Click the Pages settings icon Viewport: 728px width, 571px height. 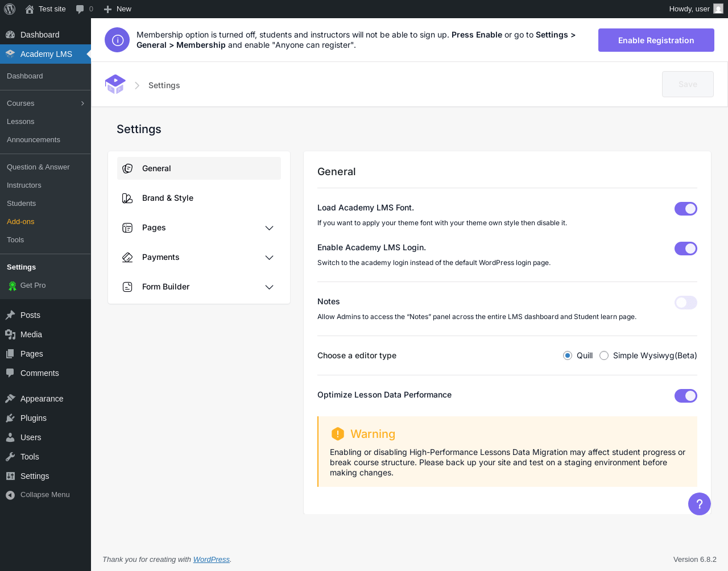(x=127, y=227)
